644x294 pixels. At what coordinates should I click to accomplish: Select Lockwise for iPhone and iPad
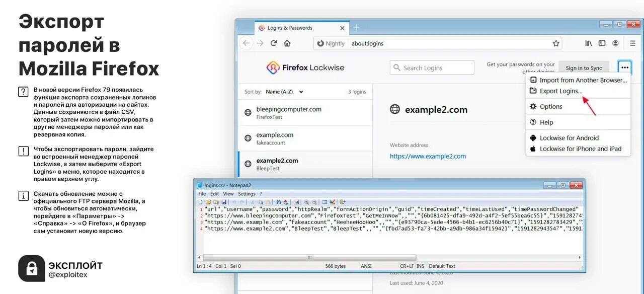tap(578, 149)
